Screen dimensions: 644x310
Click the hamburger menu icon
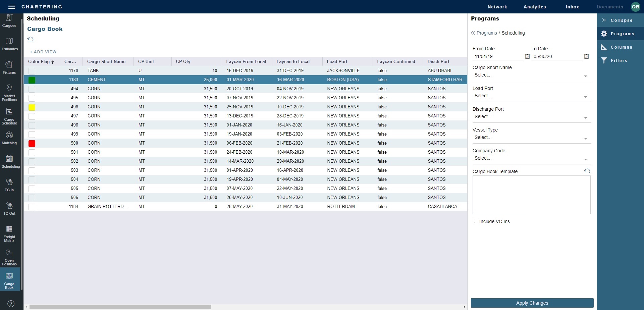[x=12, y=7]
